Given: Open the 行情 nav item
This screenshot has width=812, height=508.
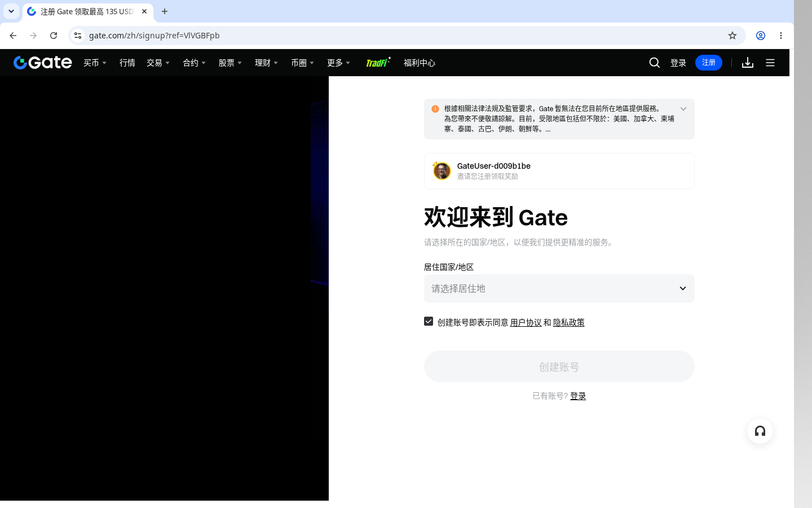Looking at the screenshot, I should pos(127,63).
